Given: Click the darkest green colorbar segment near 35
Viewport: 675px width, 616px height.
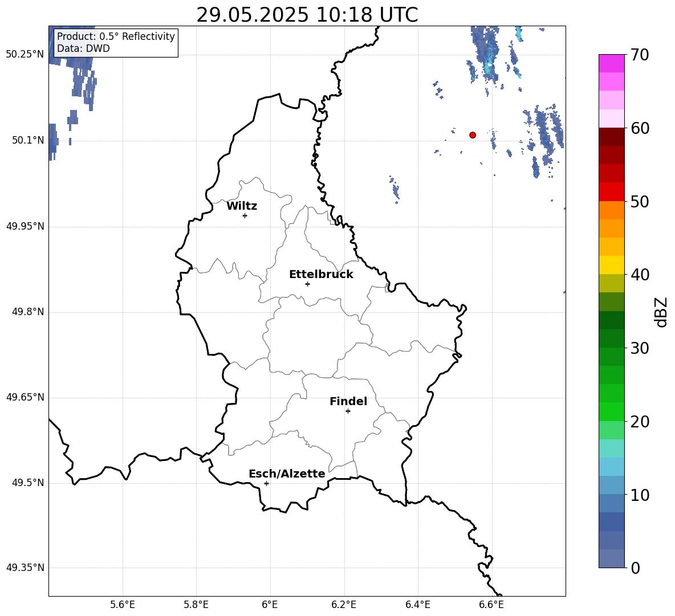Looking at the screenshot, I should (x=611, y=320).
